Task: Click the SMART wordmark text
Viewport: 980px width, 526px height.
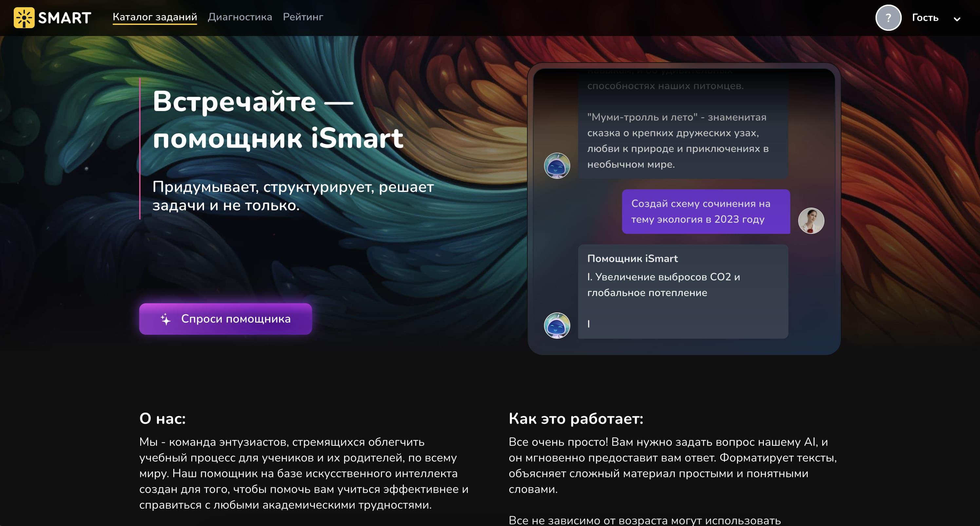Action: (x=65, y=17)
